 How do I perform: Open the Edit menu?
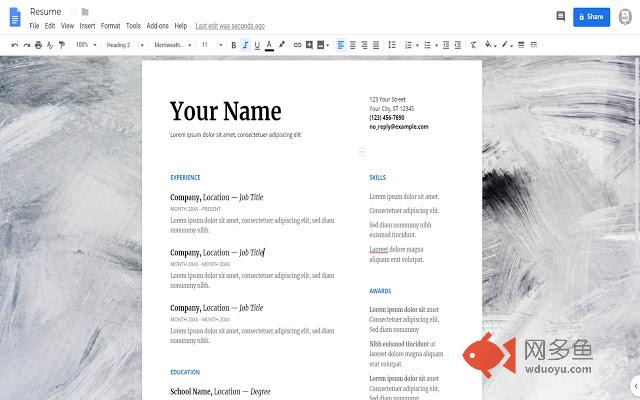click(x=50, y=26)
